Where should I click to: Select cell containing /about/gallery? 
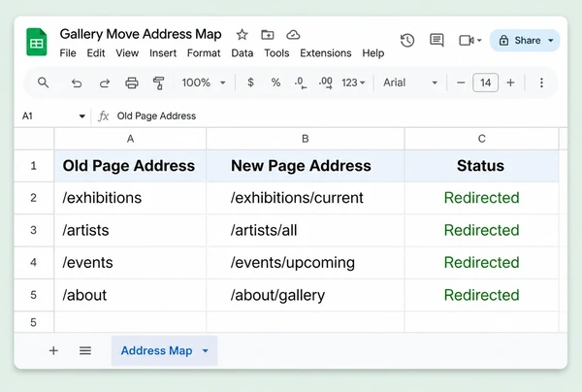(306, 295)
